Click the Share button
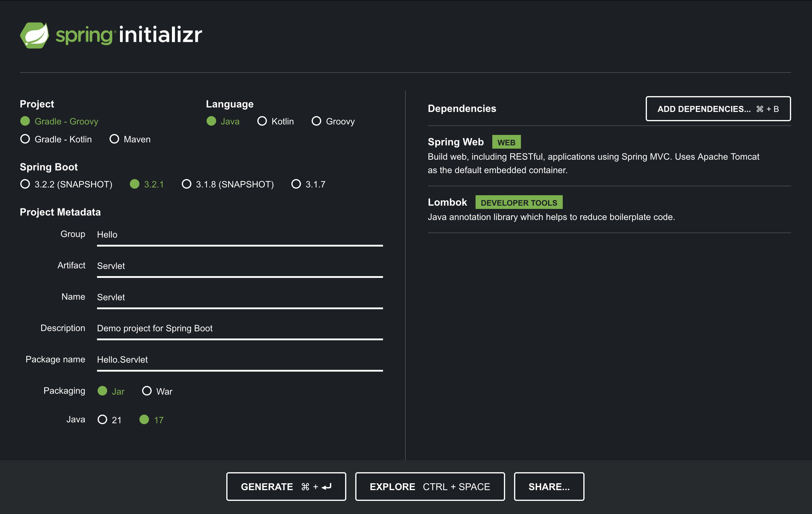 coord(549,486)
